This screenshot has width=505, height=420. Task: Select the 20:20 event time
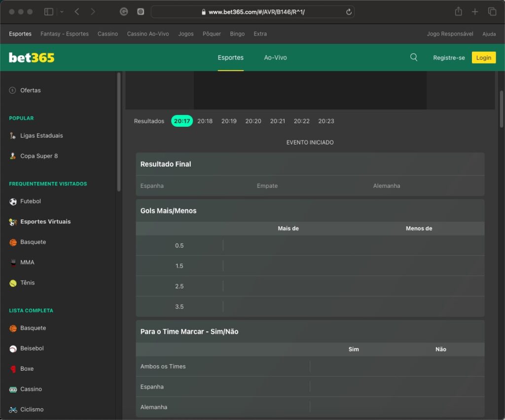pos(253,121)
